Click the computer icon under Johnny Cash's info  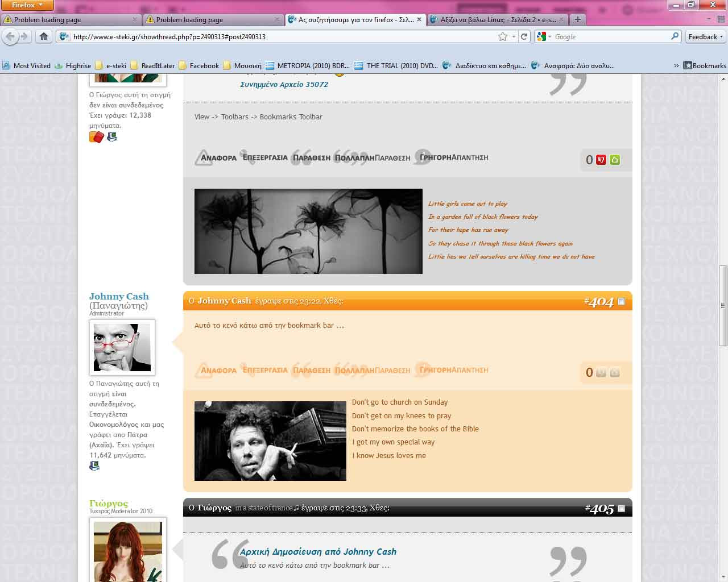tap(94, 466)
